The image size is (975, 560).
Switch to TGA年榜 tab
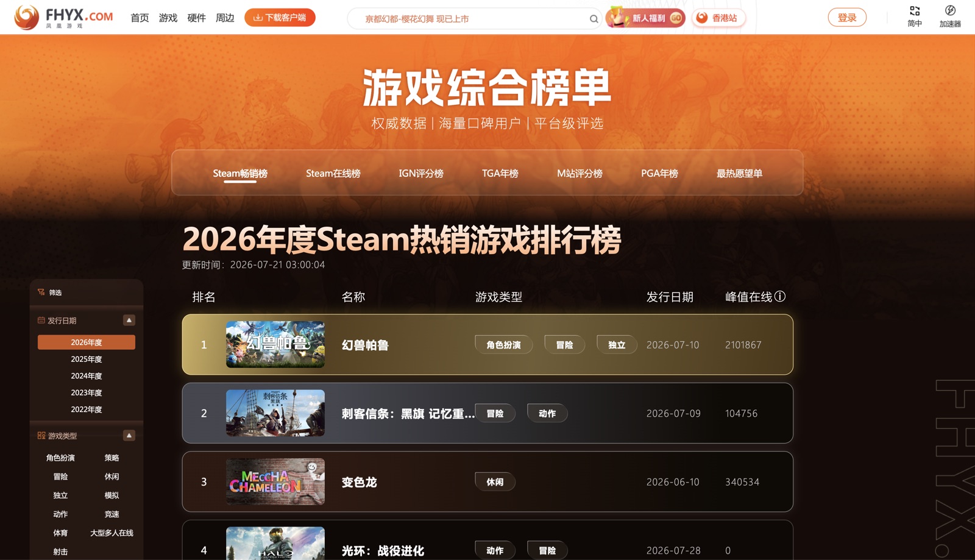tap(500, 174)
